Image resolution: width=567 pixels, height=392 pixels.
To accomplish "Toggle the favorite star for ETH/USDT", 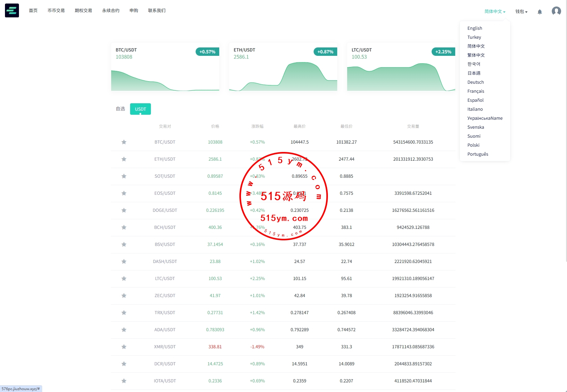I will [124, 159].
